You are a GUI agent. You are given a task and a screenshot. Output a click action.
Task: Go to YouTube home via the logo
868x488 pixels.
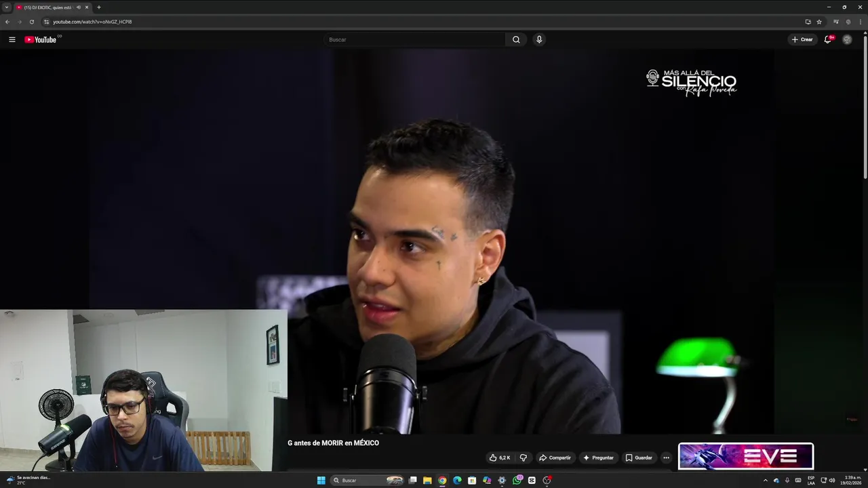point(41,39)
